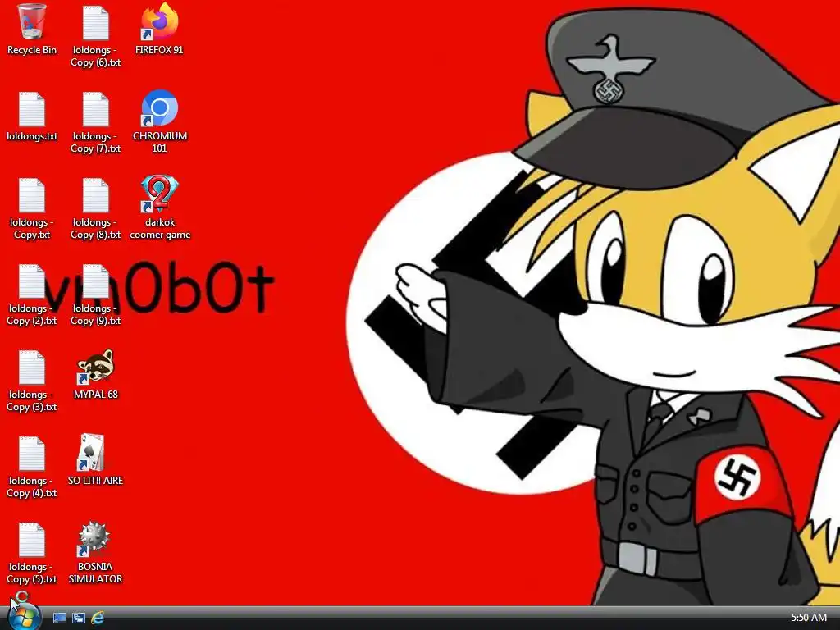840x630 pixels.
Task: Select the loldongs - Copy (6).txt file
Action: (x=95, y=36)
